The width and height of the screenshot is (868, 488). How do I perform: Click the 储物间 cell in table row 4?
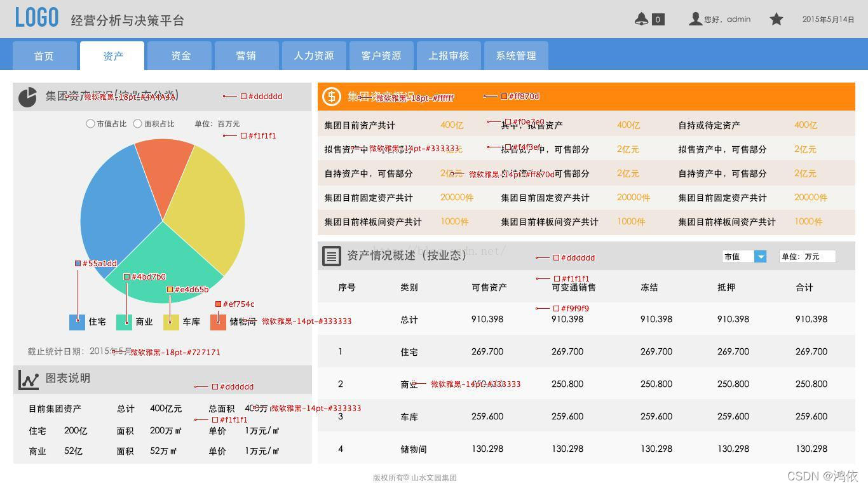(414, 450)
